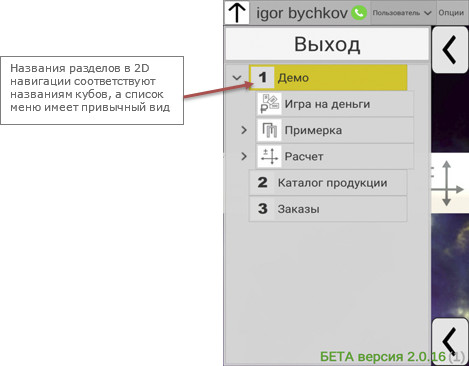Viewport: 469px width, 366px height.
Task: Open the Пользователь dropdown
Action: [x=402, y=13]
